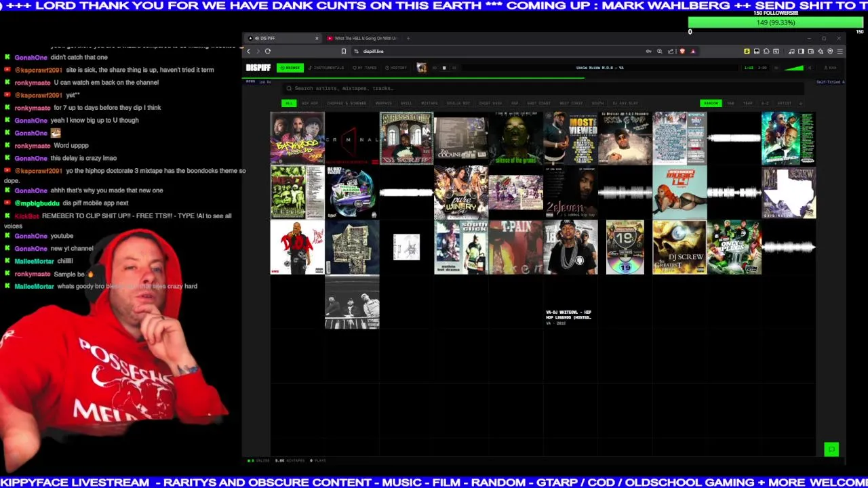Select the ALL genre filter
Screen dimensions: 868x488
point(289,103)
